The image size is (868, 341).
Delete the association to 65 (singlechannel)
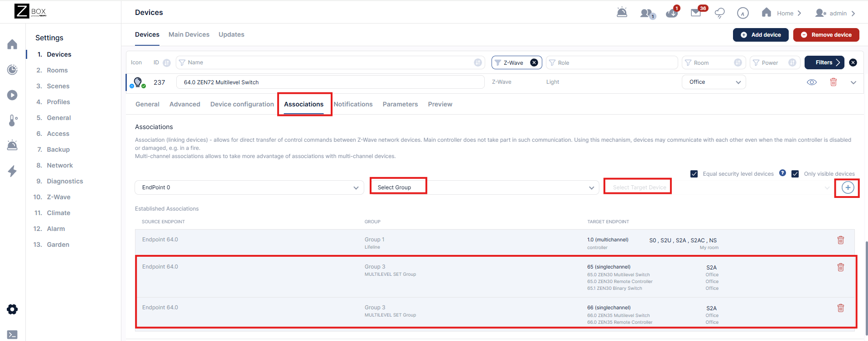coord(841,267)
